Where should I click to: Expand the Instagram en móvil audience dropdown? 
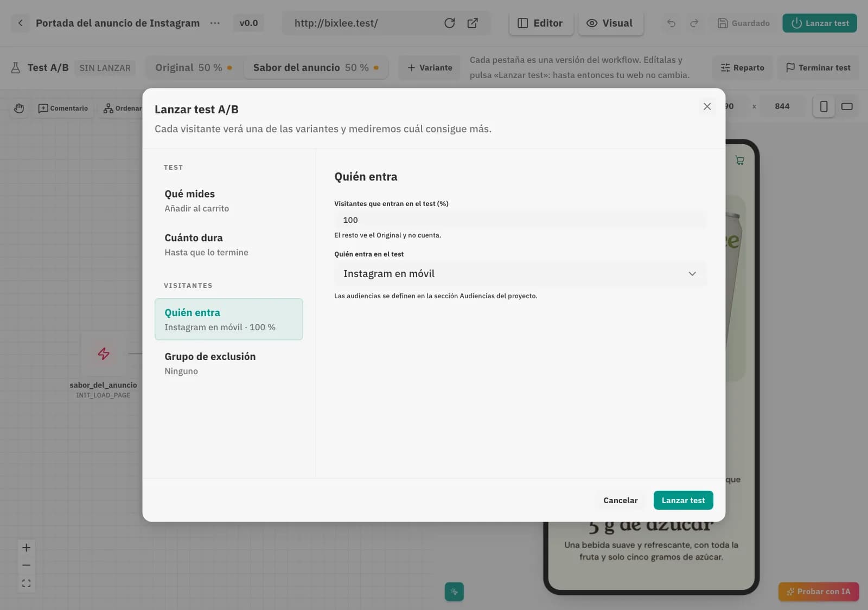click(x=520, y=274)
